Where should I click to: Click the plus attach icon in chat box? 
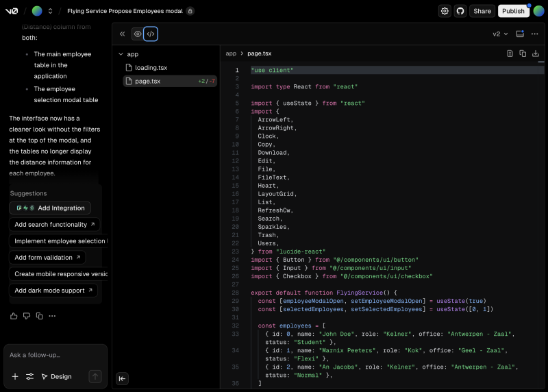(15, 376)
